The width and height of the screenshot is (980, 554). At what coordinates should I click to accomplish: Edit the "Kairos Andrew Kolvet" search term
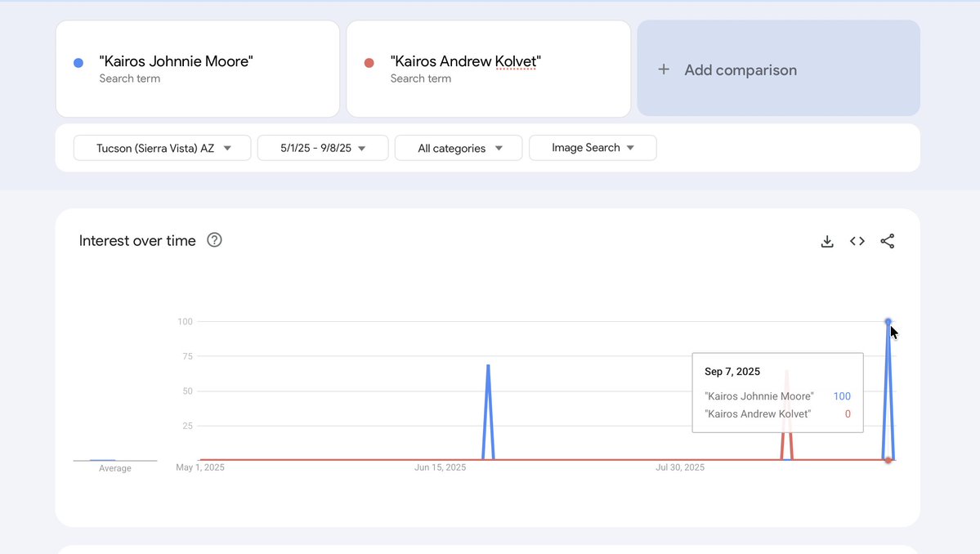(488, 69)
